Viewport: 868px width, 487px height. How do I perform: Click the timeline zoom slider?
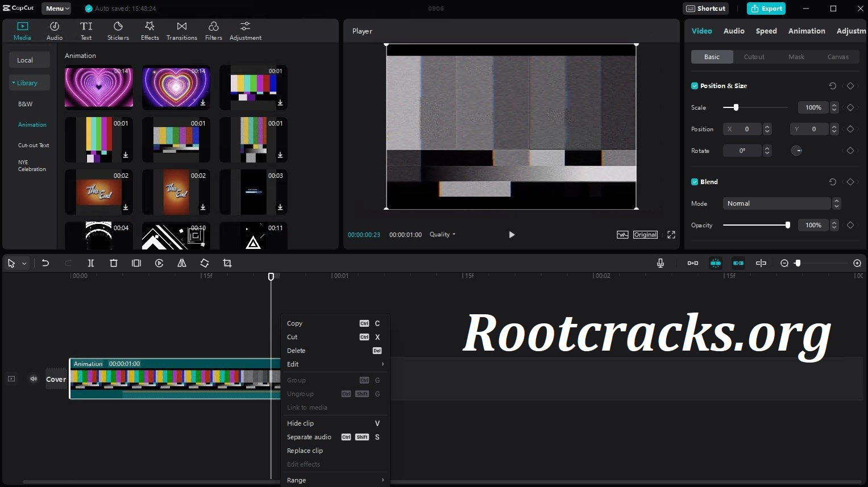pyautogui.click(x=822, y=263)
